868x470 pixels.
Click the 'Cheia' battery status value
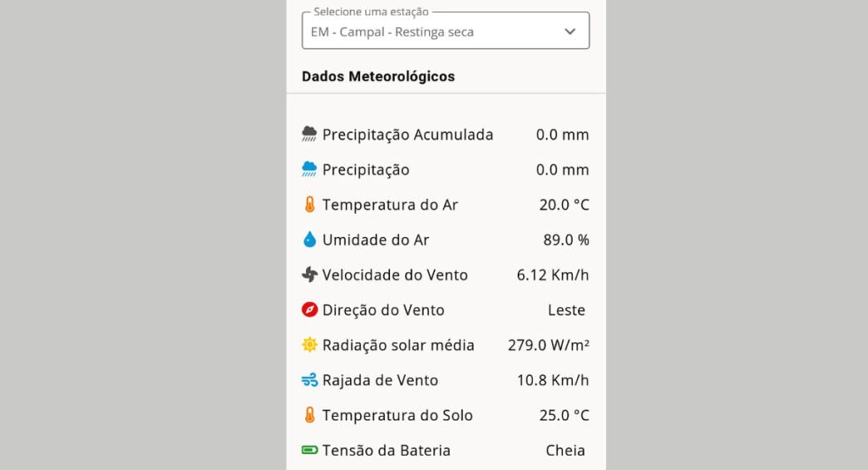565,450
